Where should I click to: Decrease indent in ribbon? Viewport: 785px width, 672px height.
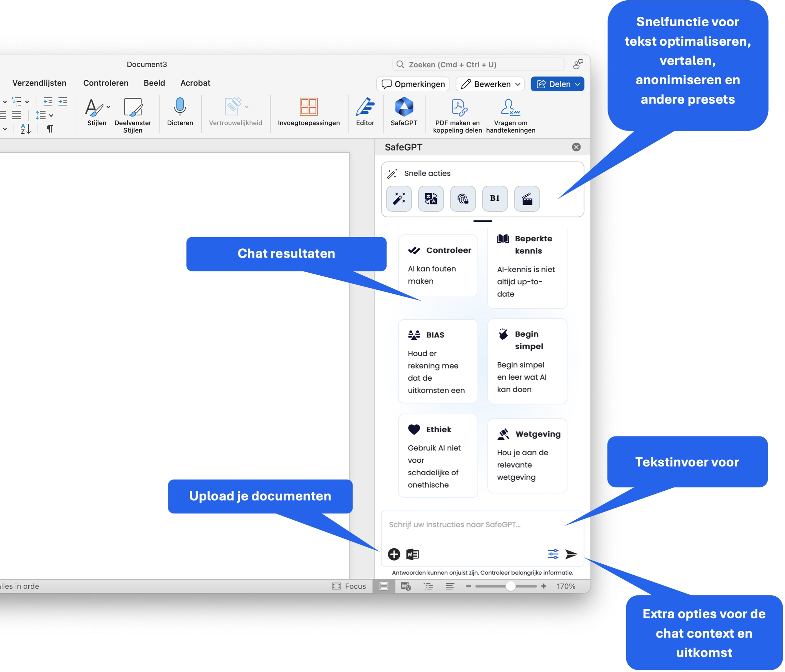(48, 101)
